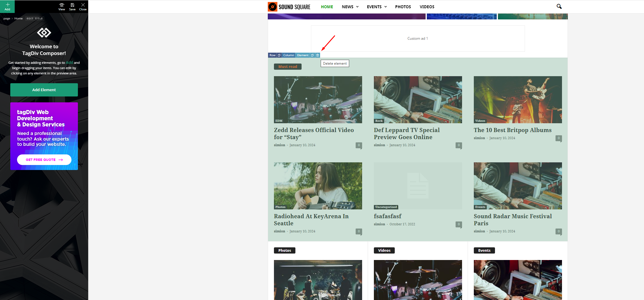
Task: Clone the element with the copy icon
Action: coord(312,55)
